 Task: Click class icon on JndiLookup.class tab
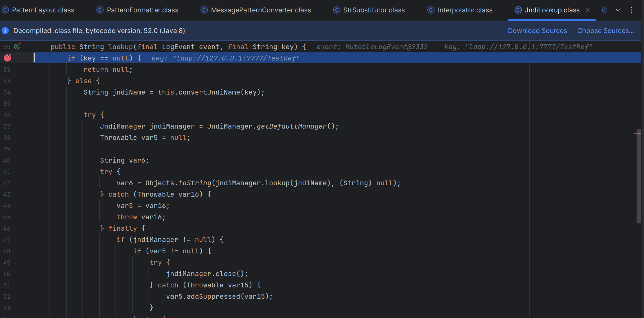(x=518, y=10)
